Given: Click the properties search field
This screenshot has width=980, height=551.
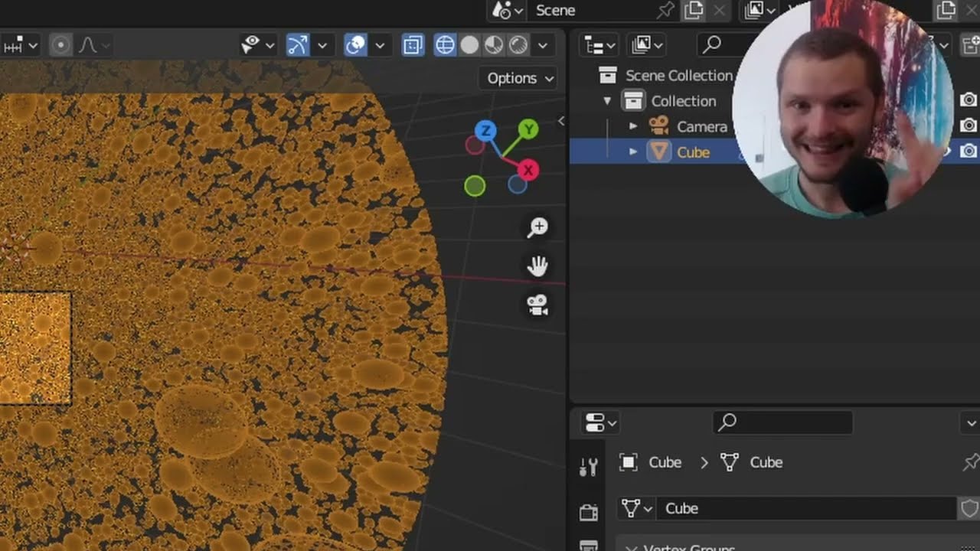Looking at the screenshot, I should (x=782, y=422).
